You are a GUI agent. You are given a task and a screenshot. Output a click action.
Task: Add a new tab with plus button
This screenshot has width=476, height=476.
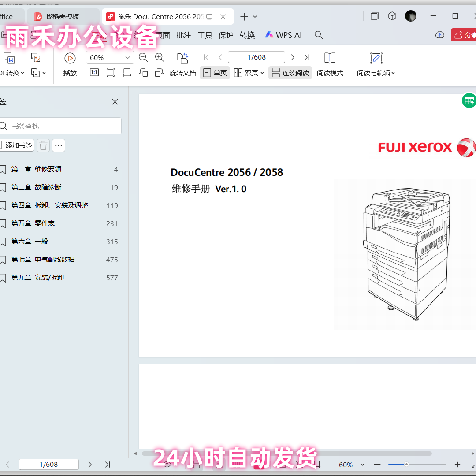pos(244,17)
